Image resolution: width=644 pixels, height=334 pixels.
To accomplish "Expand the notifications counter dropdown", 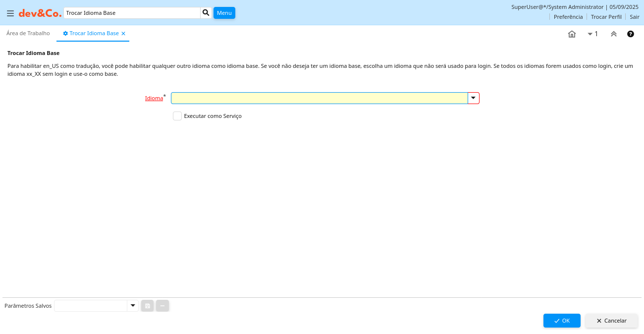I will [x=592, y=34].
